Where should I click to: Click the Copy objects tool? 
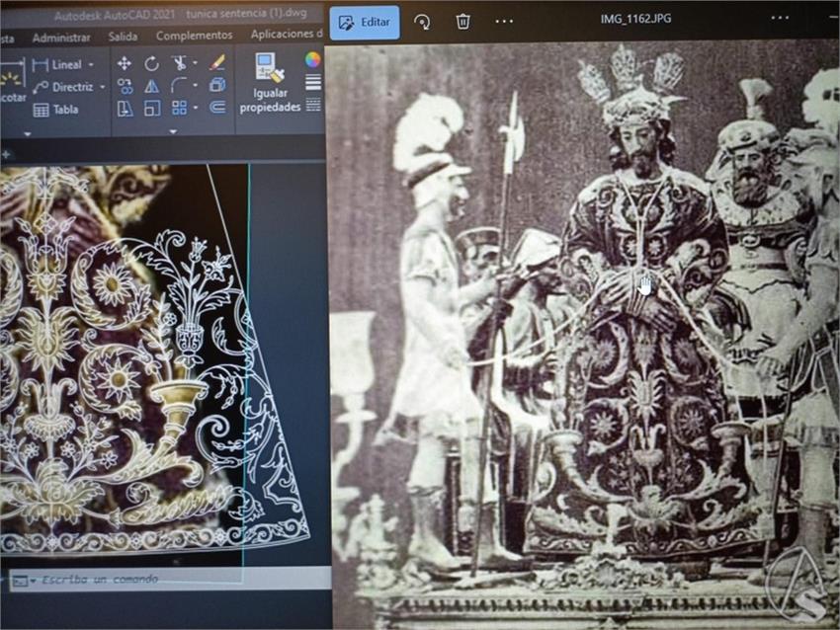tap(125, 86)
